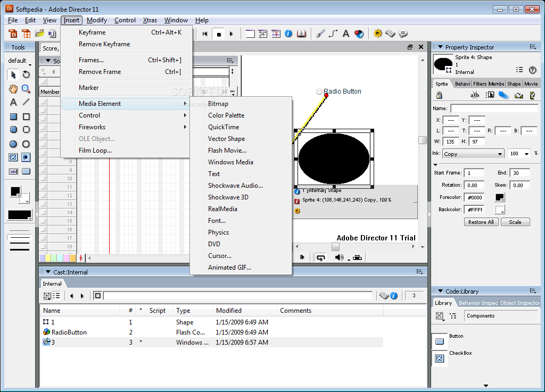This screenshot has width=545, height=392.
Task: Open the Ink dropdown showing Copy
Action: 473,154
